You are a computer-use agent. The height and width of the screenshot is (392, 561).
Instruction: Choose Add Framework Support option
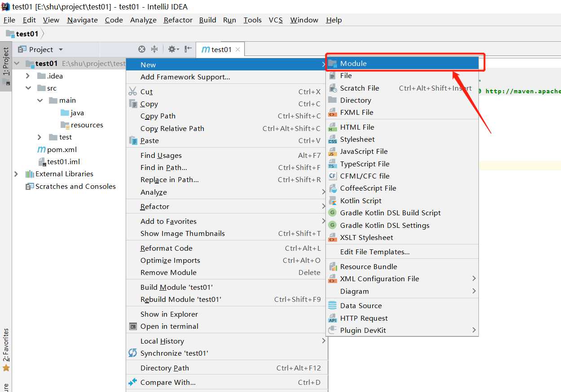pos(227,77)
